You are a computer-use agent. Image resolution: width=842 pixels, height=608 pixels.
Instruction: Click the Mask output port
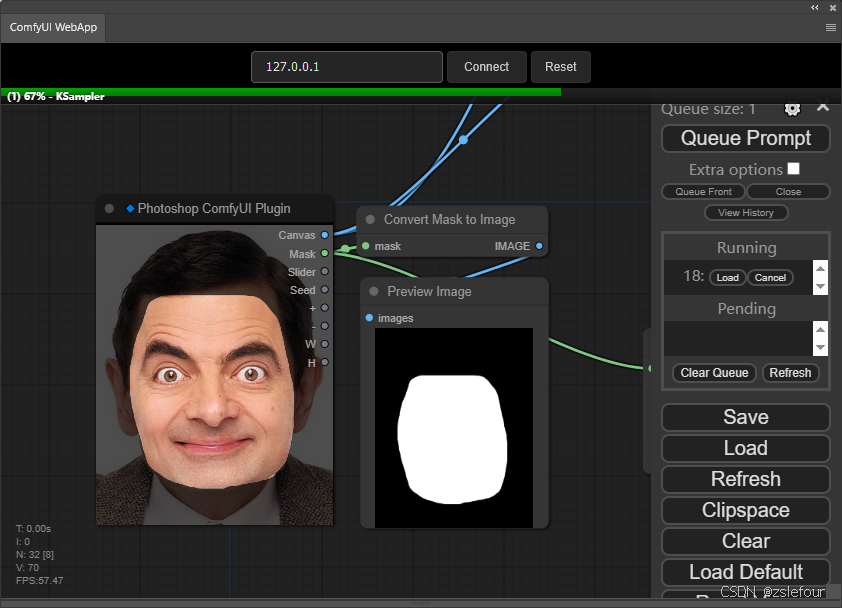[x=325, y=254]
